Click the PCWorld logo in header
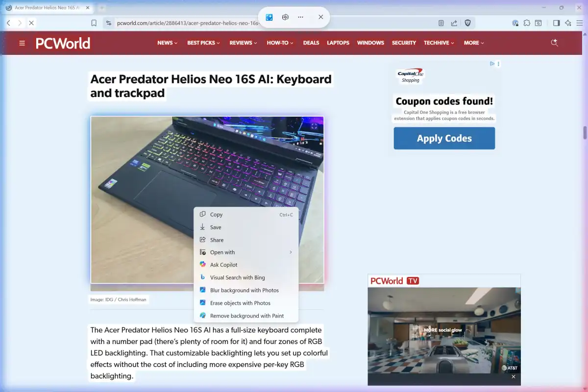This screenshot has height=392, width=588. coord(63,43)
